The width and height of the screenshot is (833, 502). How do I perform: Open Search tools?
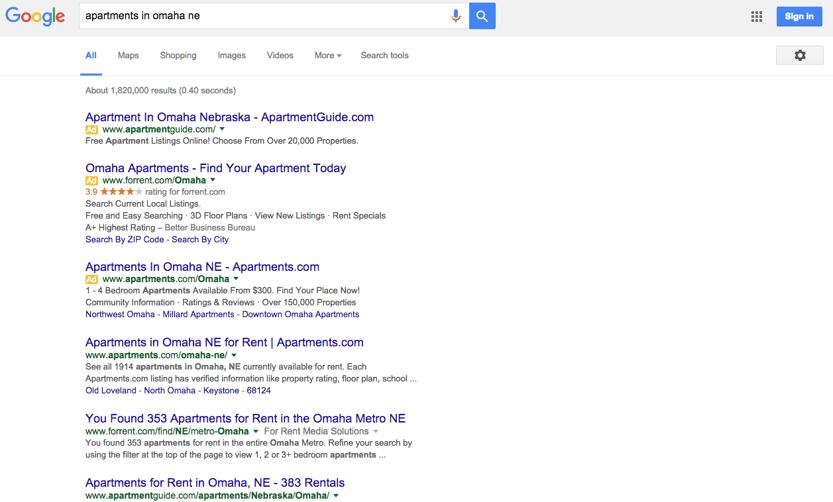tap(385, 55)
